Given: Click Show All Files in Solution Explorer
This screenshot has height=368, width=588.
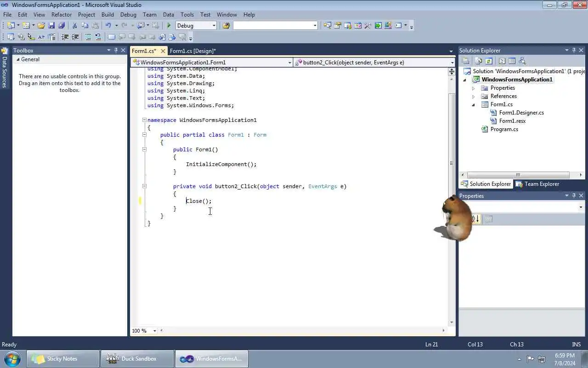Looking at the screenshot, I should coord(478,61).
